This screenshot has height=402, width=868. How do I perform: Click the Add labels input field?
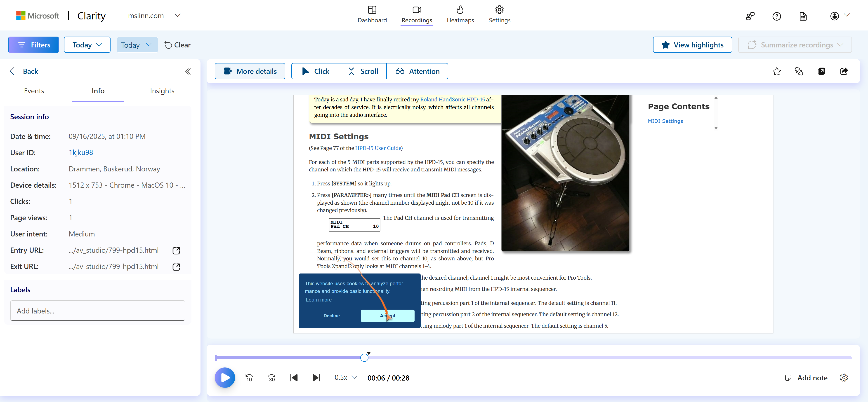tap(98, 311)
